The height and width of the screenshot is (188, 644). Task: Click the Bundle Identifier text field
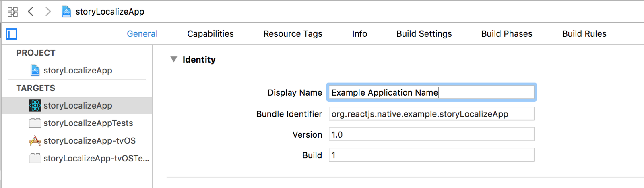[x=431, y=114]
